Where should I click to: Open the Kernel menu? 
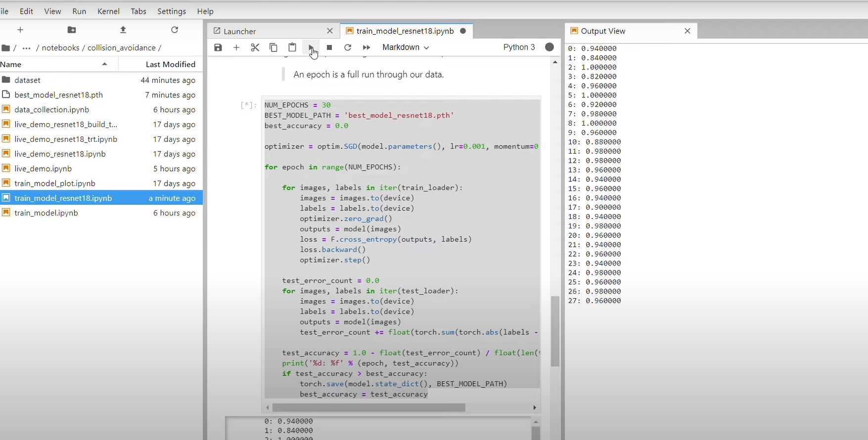coord(108,11)
